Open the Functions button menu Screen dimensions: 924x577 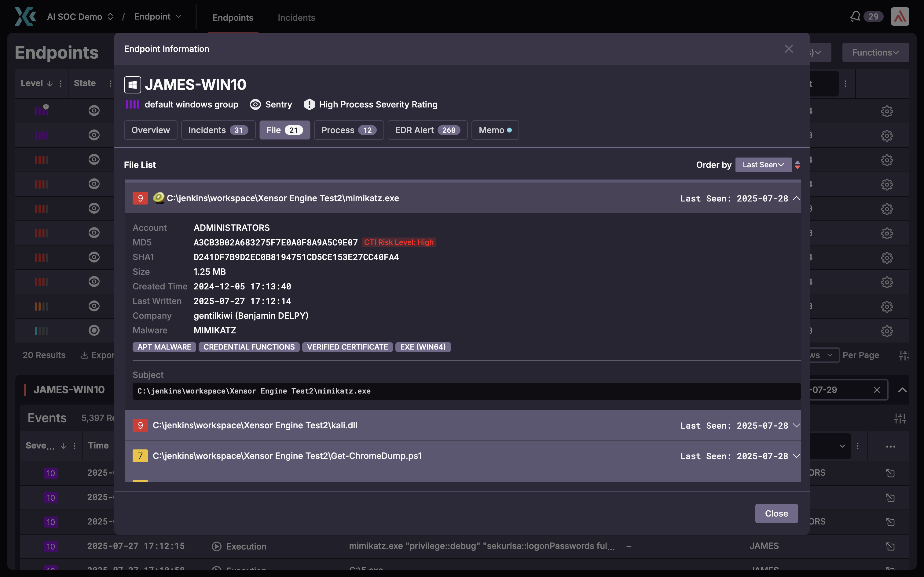pyautogui.click(x=875, y=53)
